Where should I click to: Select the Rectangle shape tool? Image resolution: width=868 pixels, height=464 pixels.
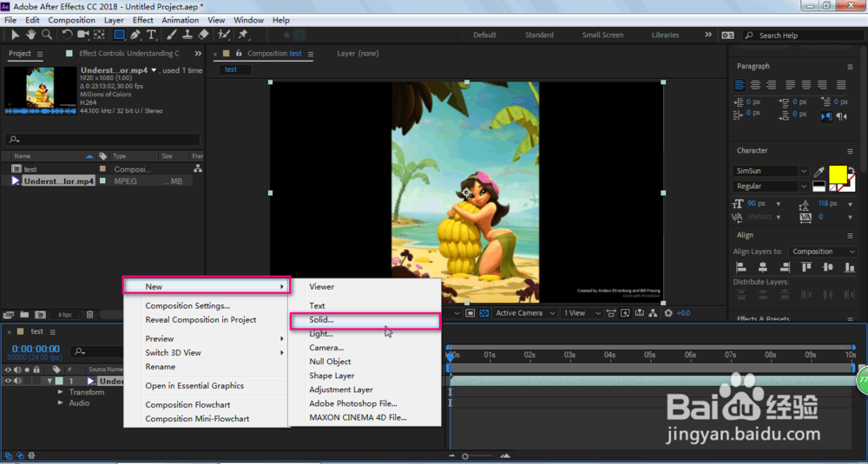[119, 35]
